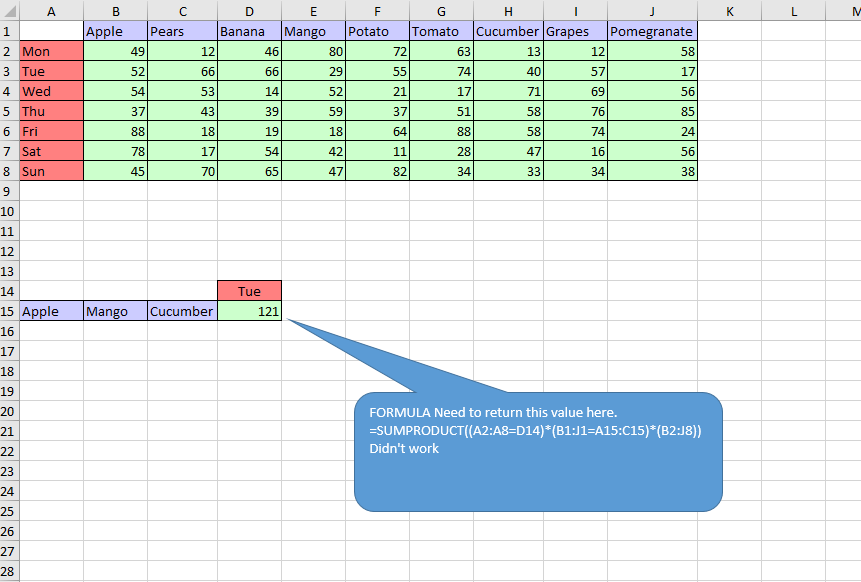Click Friday's Tomato value 88
This screenshot has height=582, width=861.
pos(441,131)
